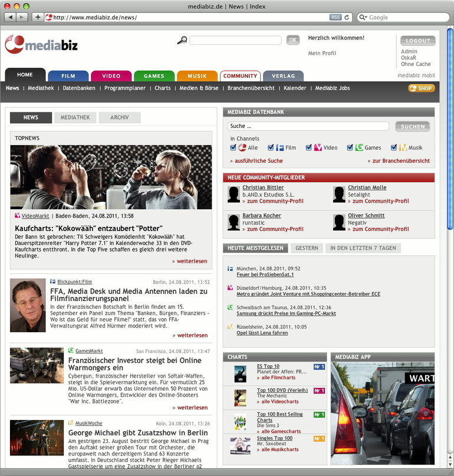Click the add bookmark plus button
Screen dimensions: 454x476
pyautogui.click(x=38, y=17)
